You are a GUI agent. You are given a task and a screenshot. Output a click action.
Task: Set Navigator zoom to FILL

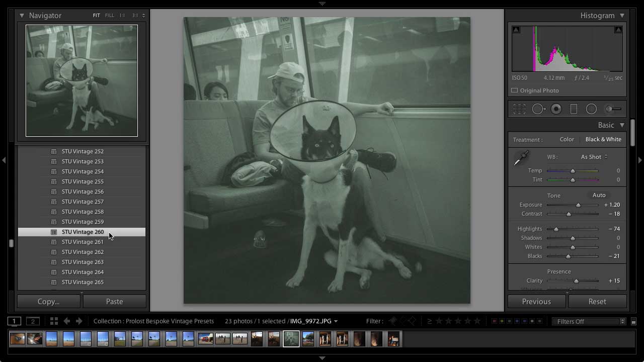pos(110,16)
